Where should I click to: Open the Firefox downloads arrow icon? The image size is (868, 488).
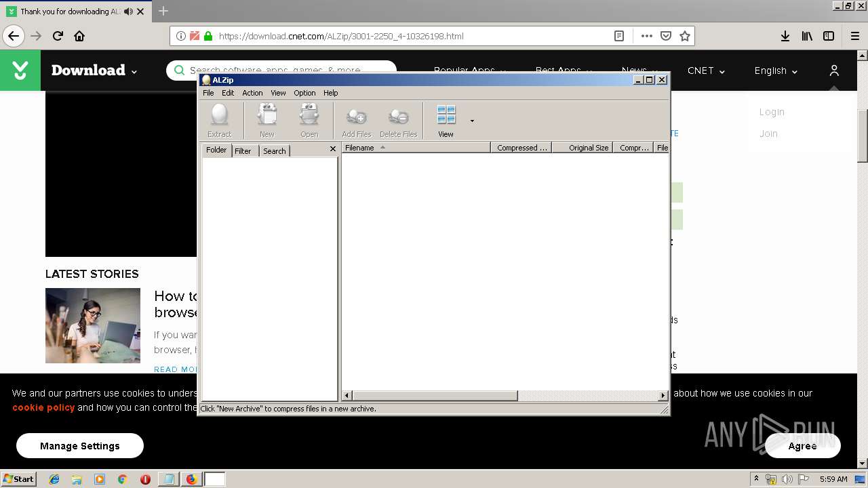click(785, 36)
